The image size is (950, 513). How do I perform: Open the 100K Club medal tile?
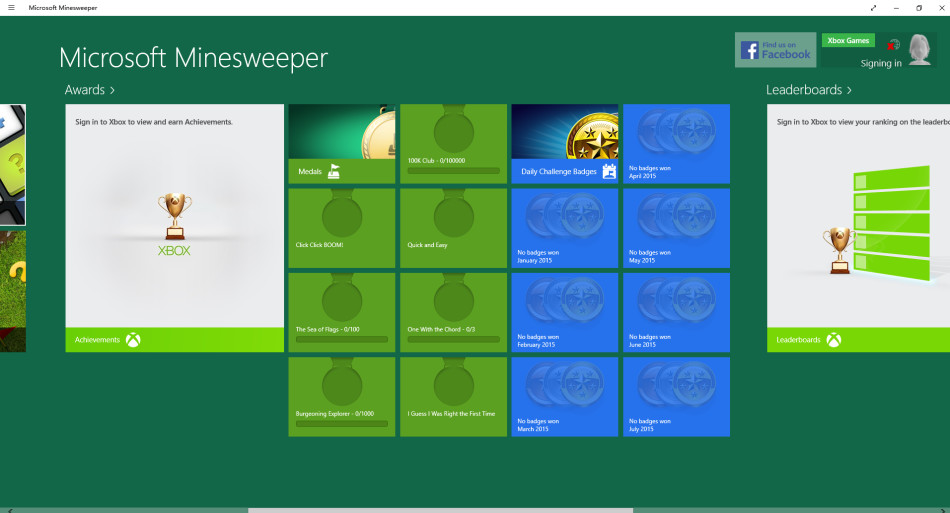click(453, 144)
